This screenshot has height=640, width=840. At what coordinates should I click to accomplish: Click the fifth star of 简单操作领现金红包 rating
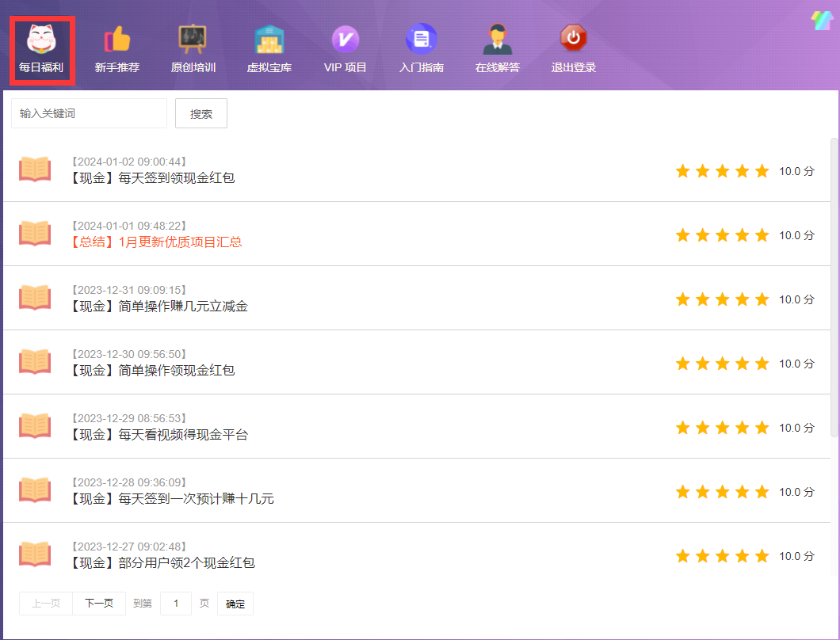tap(762, 364)
